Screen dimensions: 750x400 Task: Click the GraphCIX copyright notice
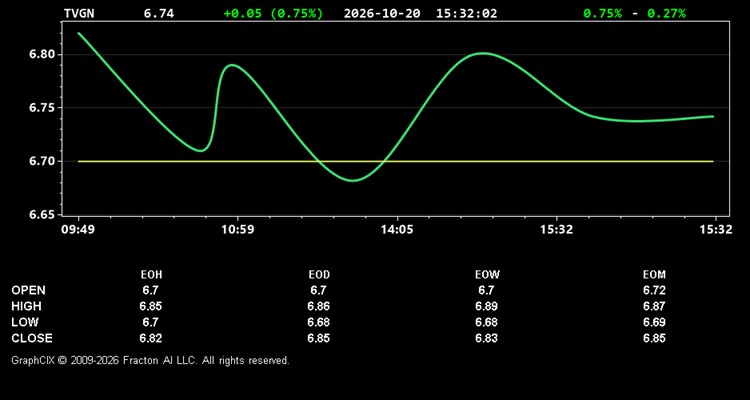click(150, 360)
